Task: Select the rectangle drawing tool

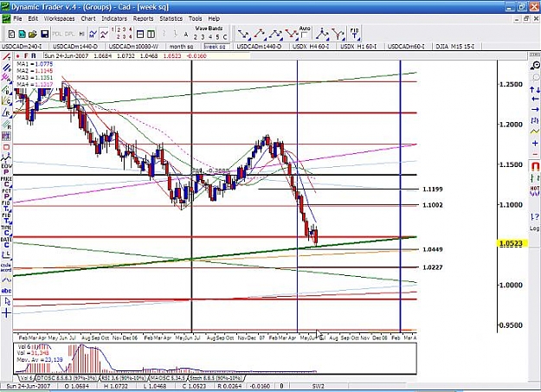Action: (x=6, y=147)
